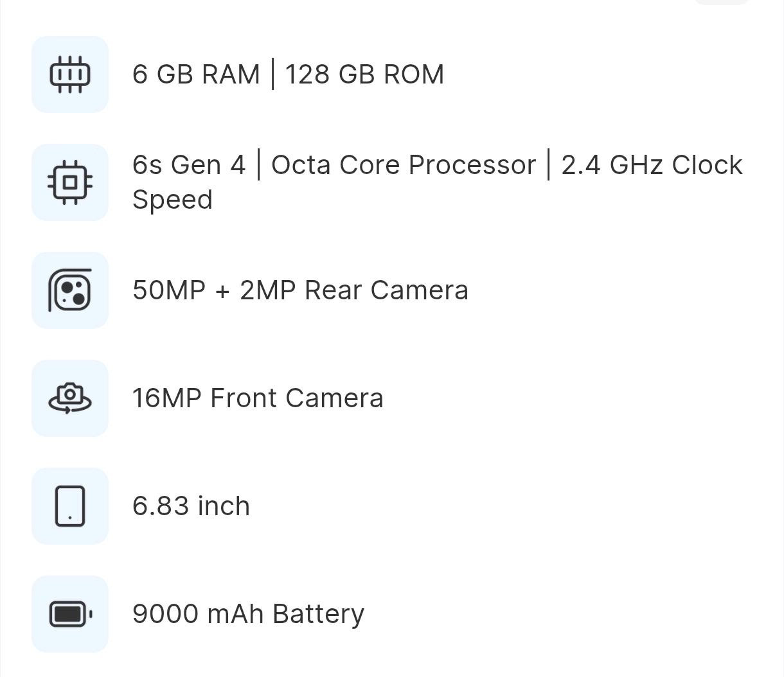Tap the RAM memory chip icon
Screen dimensions: 784x677
(x=70, y=75)
